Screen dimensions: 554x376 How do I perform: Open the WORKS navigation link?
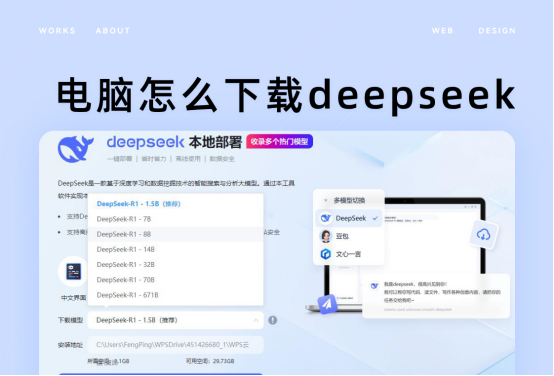tap(57, 31)
